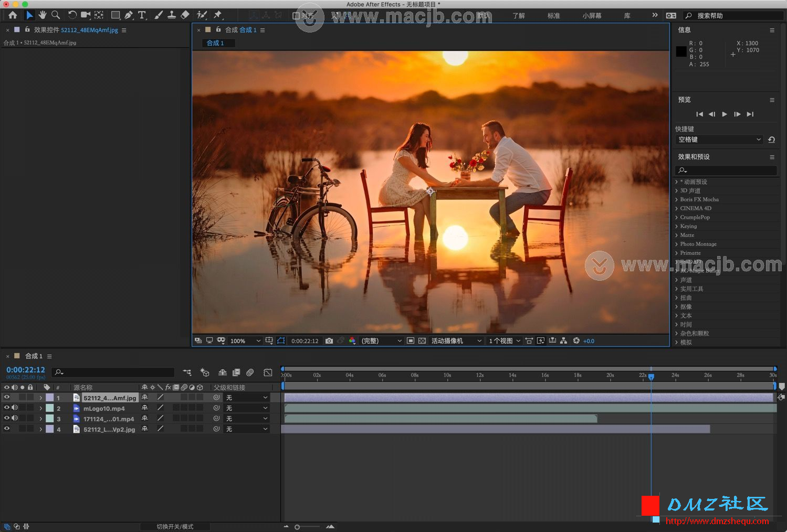The width and height of the screenshot is (787, 532).
Task: Toggle transparency grid in viewer
Action: 422,341
